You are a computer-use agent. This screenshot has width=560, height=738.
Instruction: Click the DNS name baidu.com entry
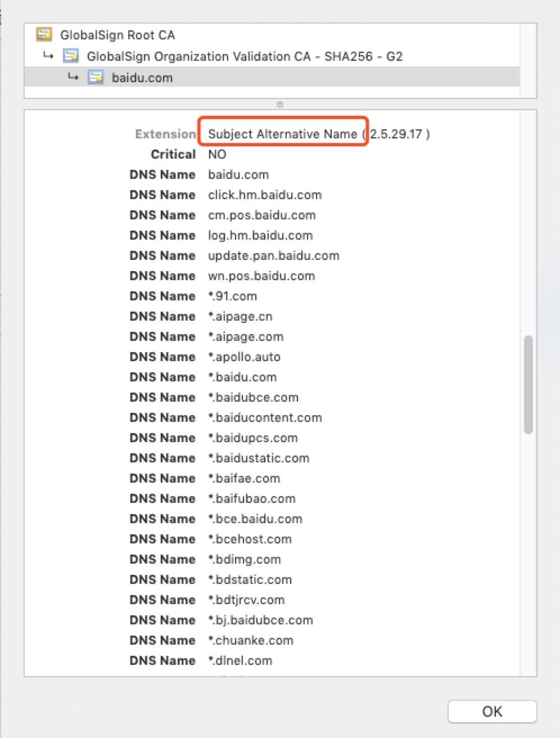click(238, 174)
